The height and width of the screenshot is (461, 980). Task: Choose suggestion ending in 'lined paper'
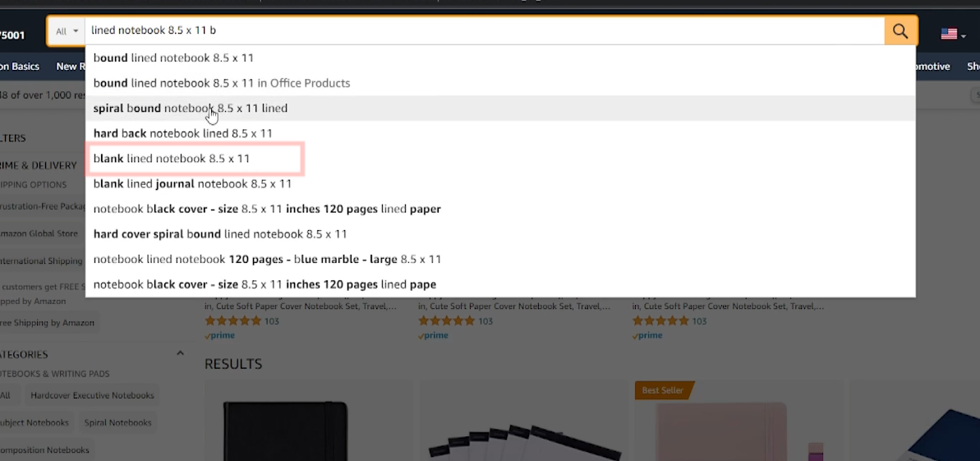(x=500, y=208)
